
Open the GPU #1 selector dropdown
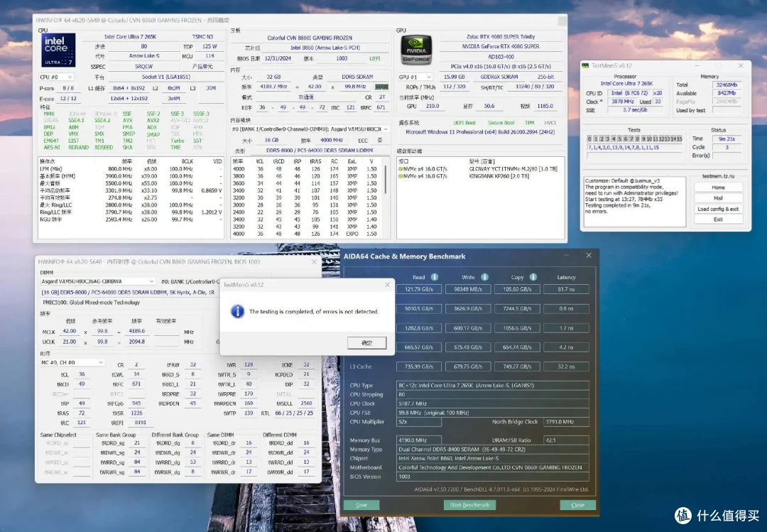(x=415, y=77)
